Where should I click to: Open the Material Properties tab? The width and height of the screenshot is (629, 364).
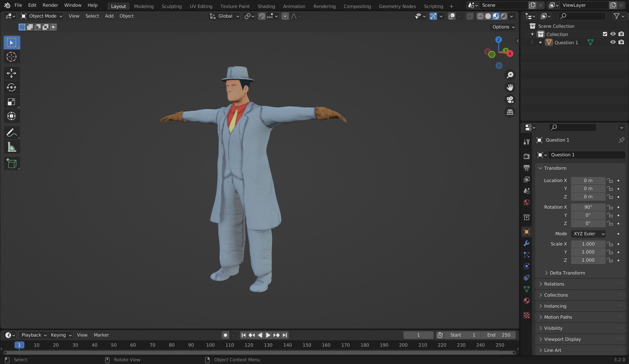coord(526,301)
